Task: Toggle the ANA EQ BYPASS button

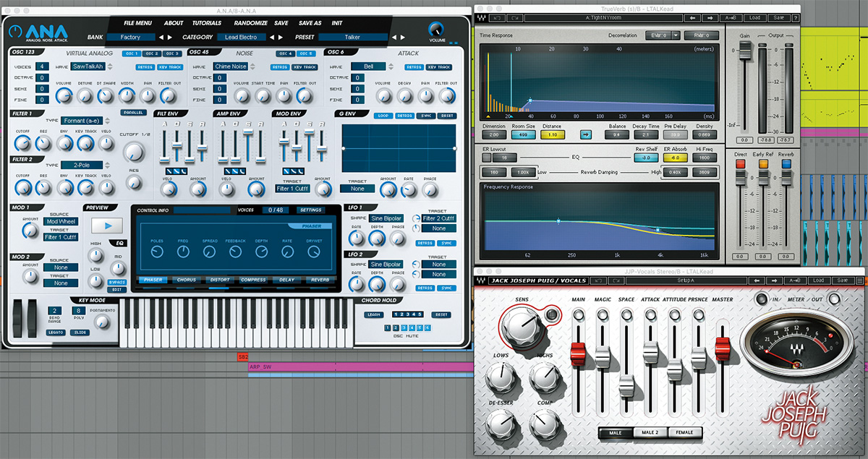Action: coord(117,282)
